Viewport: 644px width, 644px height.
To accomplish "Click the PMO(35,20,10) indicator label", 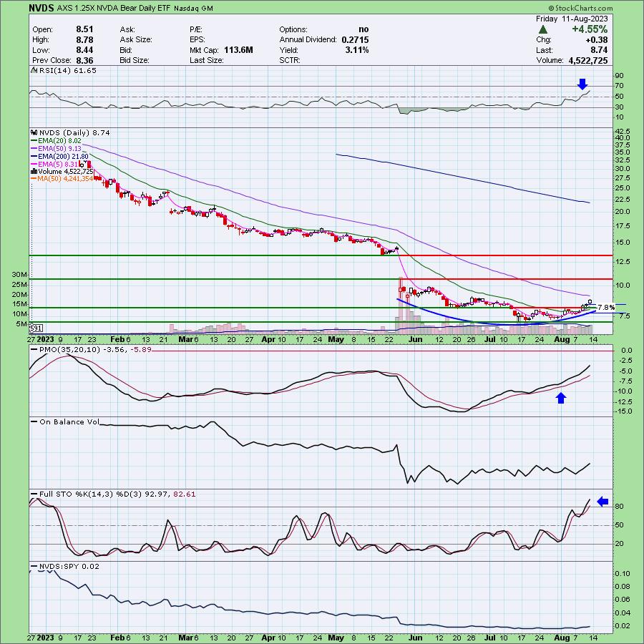I will 95,349.
